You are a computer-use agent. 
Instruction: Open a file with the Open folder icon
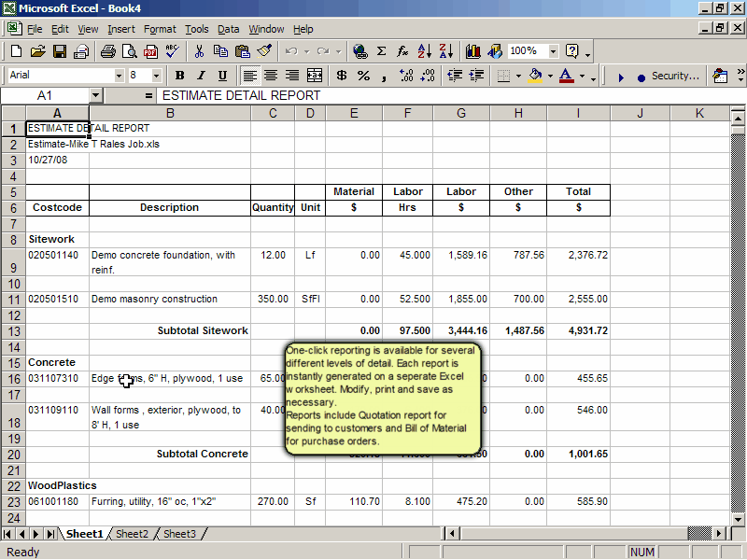tap(37, 51)
